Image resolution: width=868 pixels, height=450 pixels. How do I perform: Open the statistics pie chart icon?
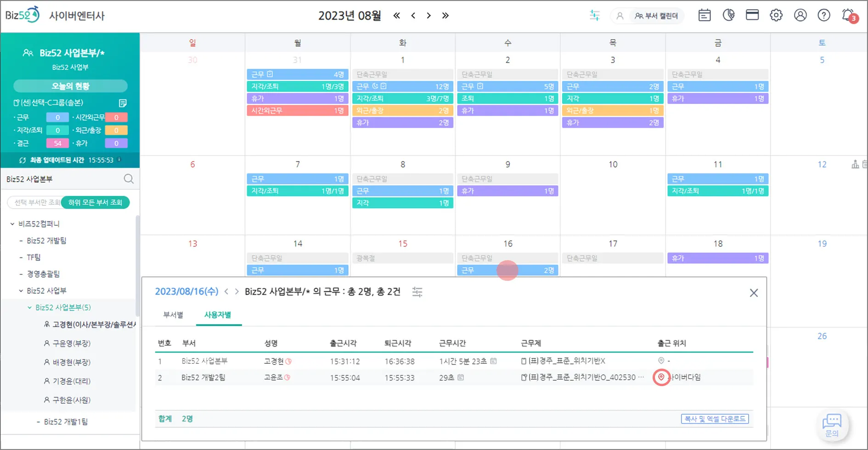point(729,15)
